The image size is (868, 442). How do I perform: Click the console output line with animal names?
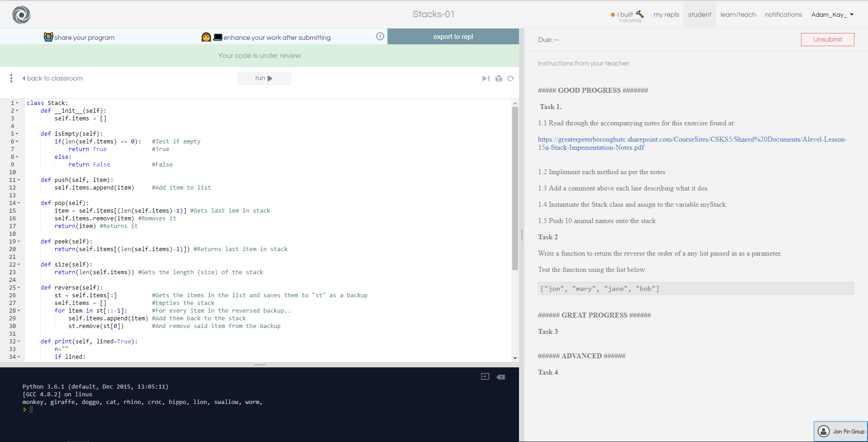(x=142, y=402)
